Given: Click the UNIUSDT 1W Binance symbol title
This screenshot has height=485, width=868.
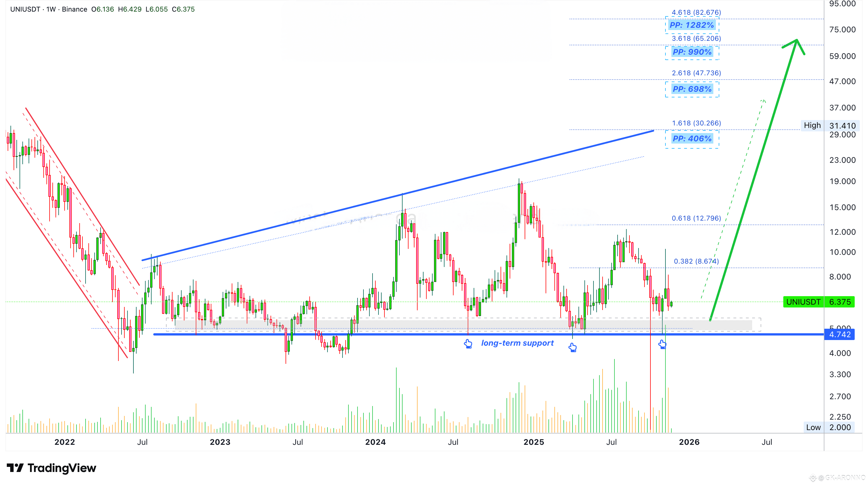Looking at the screenshot, I should (x=49, y=9).
